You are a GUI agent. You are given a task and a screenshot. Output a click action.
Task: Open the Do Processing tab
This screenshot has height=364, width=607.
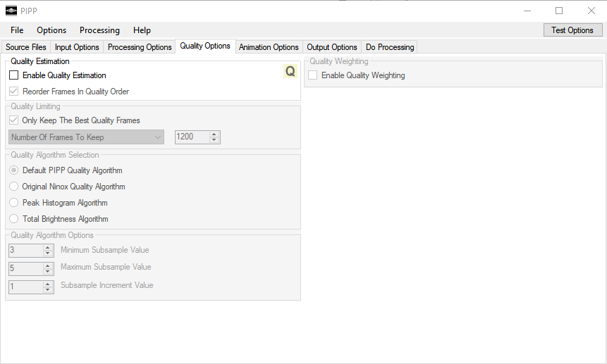click(x=390, y=47)
